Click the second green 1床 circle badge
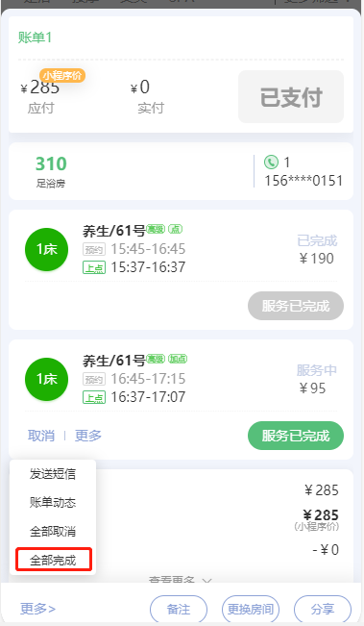 pyautogui.click(x=47, y=379)
